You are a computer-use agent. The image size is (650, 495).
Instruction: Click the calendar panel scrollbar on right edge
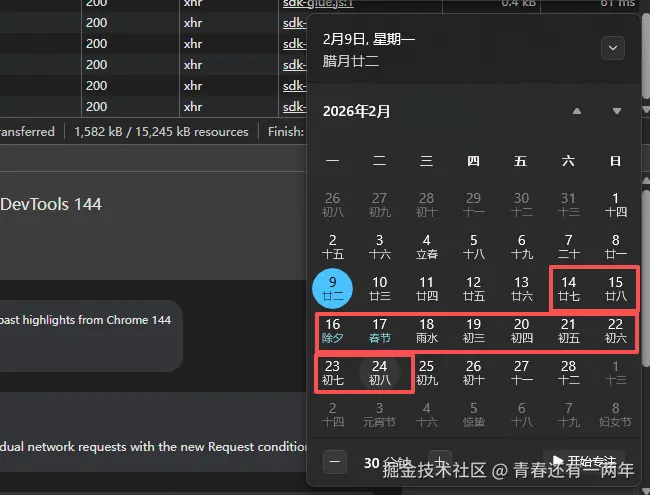(x=645, y=278)
